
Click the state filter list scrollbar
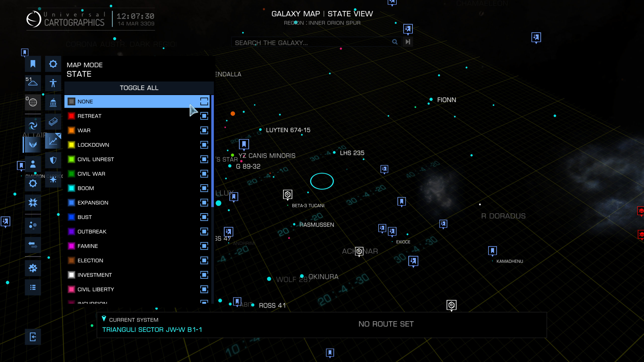click(213, 151)
